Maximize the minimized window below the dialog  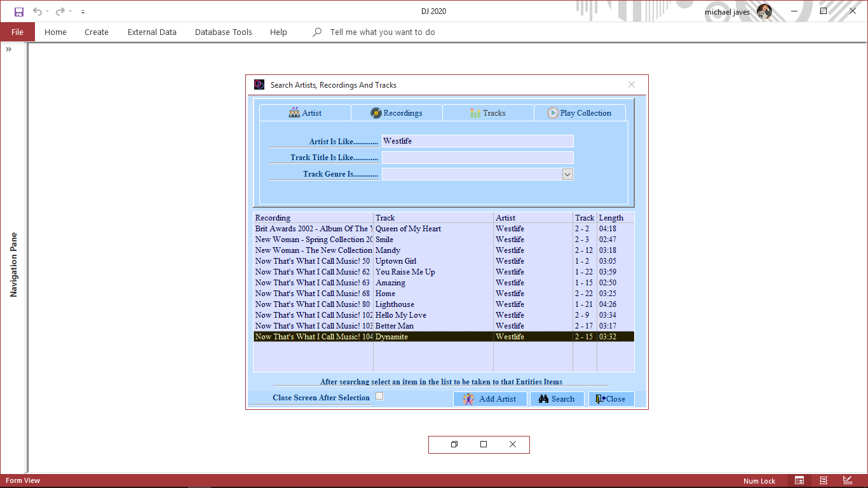tap(484, 444)
